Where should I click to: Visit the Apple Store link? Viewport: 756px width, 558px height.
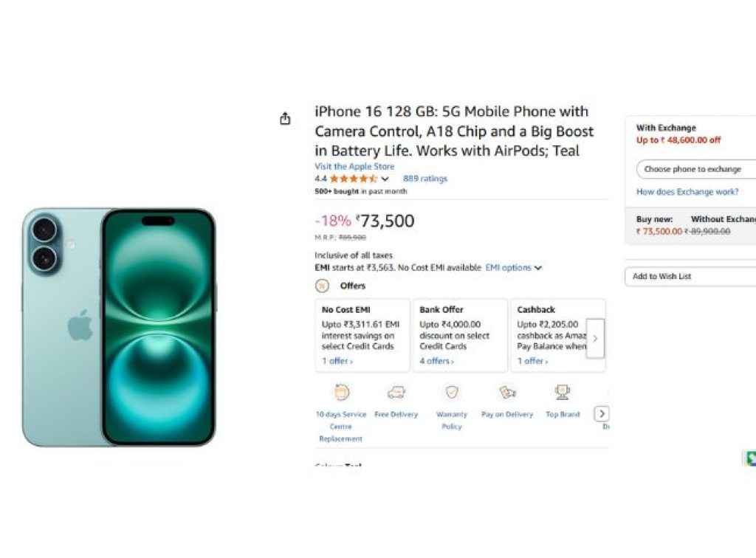pos(354,166)
